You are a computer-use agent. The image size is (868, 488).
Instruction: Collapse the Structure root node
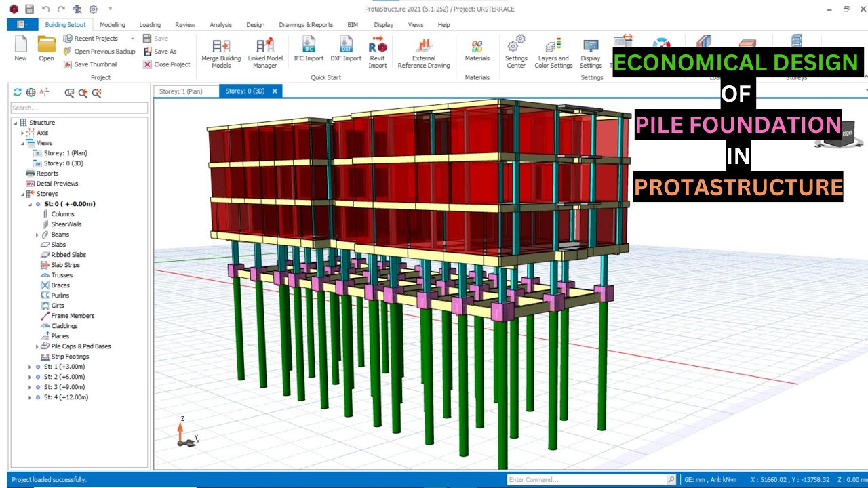coord(16,123)
